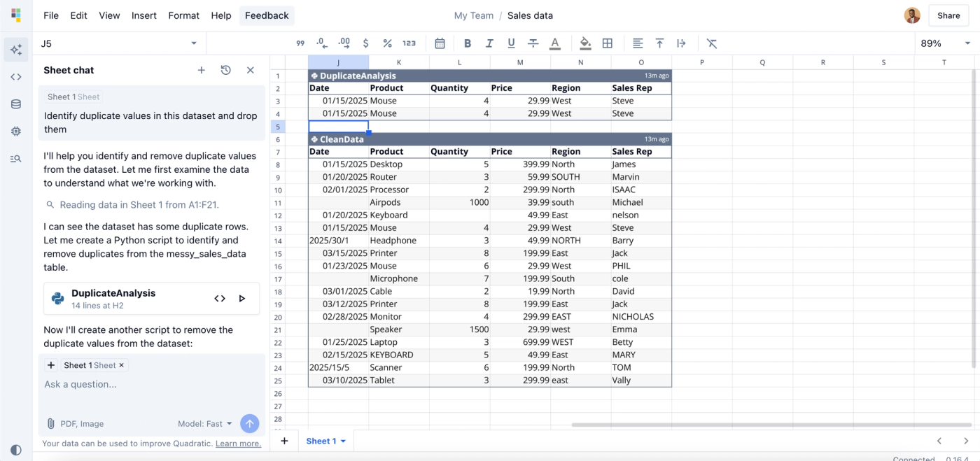Image resolution: width=980 pixels, height=461 pixels.
Task: Select column J header
Action: [339, 62]
